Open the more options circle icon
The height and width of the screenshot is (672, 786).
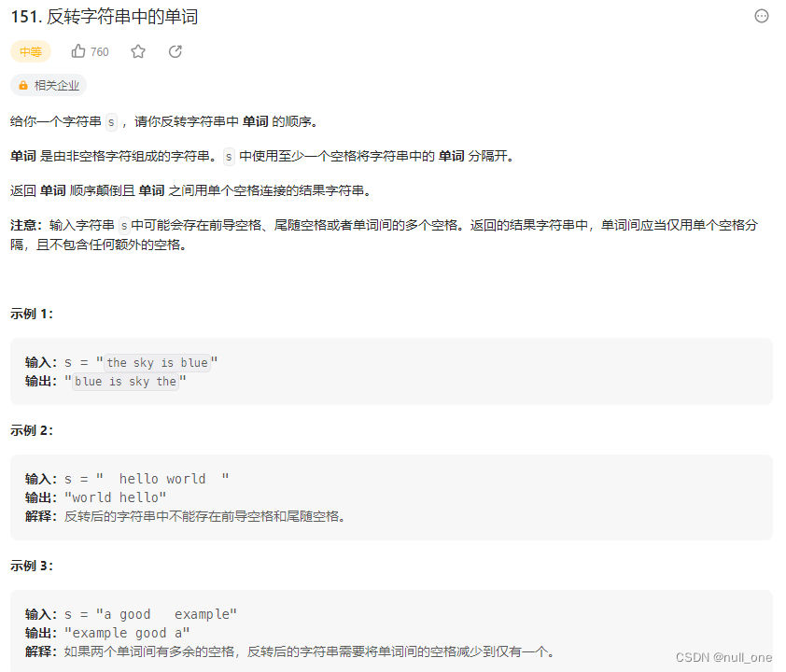point(761,17)
